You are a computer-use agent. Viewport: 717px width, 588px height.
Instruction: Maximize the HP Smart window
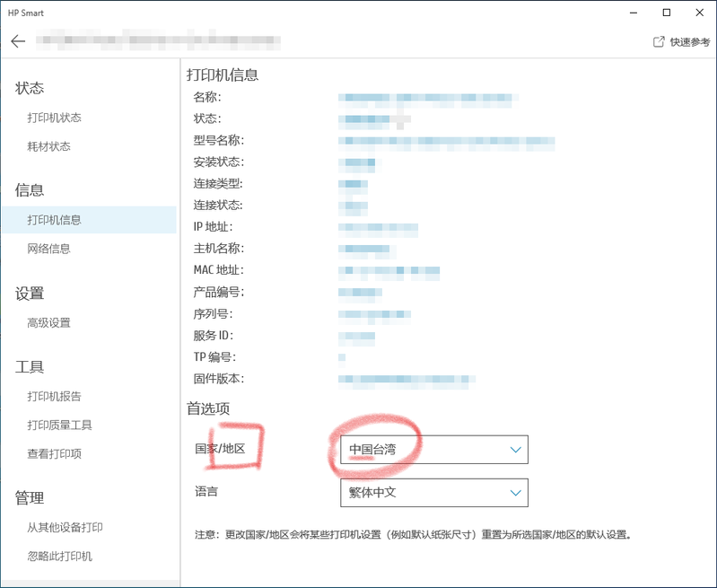(x=666, y=13)
